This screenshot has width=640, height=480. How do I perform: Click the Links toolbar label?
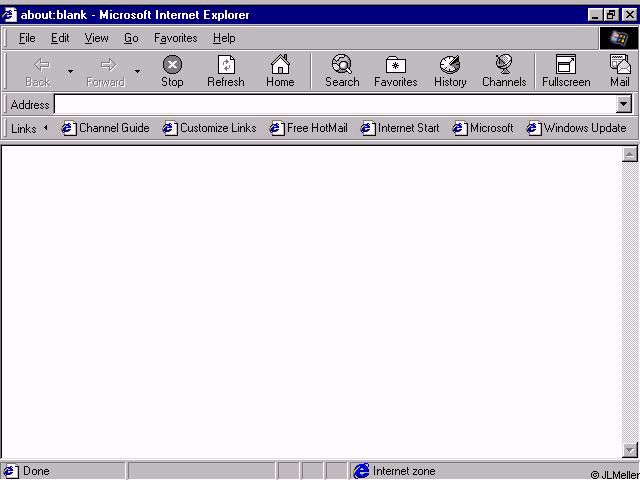(24, 129)
